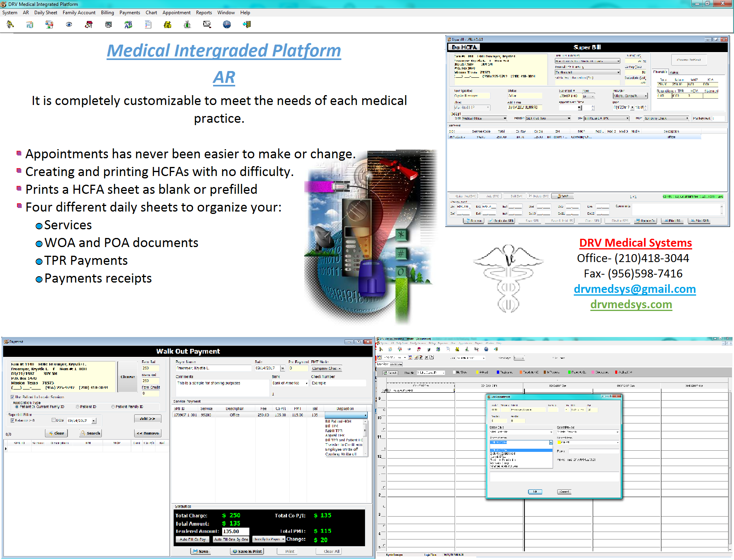Switch to Aging tab in Super Bill
The image size is (734, 560).
tap(674, 72)
